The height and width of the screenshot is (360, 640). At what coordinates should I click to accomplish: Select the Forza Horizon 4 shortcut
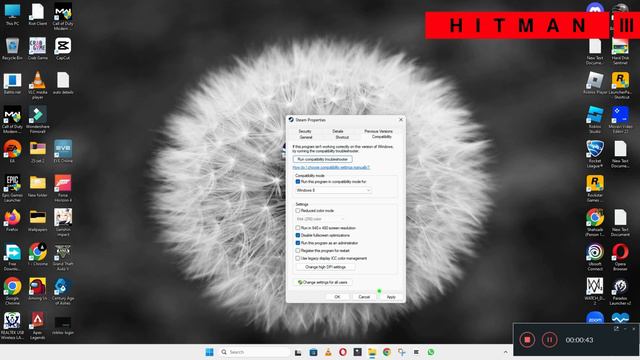[x=63, y=188]
